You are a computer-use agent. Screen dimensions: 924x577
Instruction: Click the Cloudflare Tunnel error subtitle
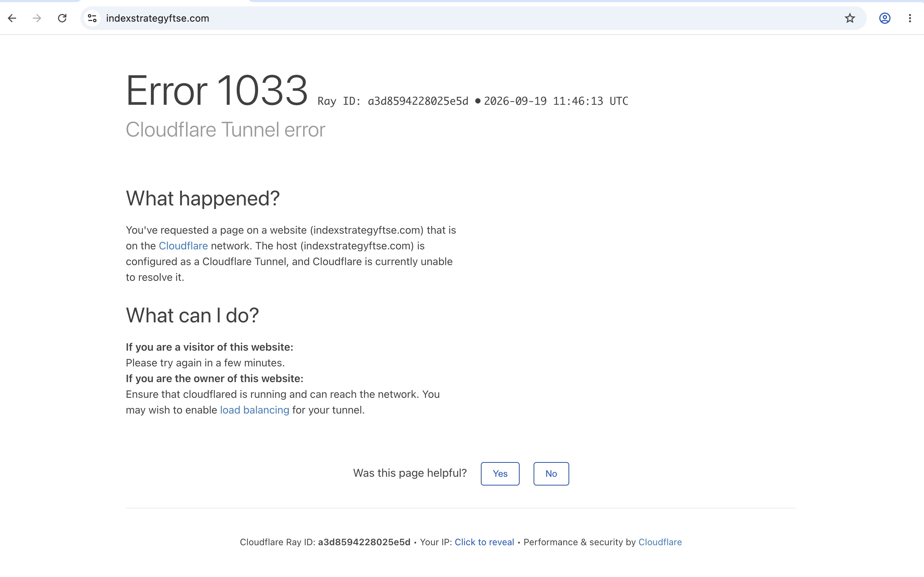coord(226,130)
